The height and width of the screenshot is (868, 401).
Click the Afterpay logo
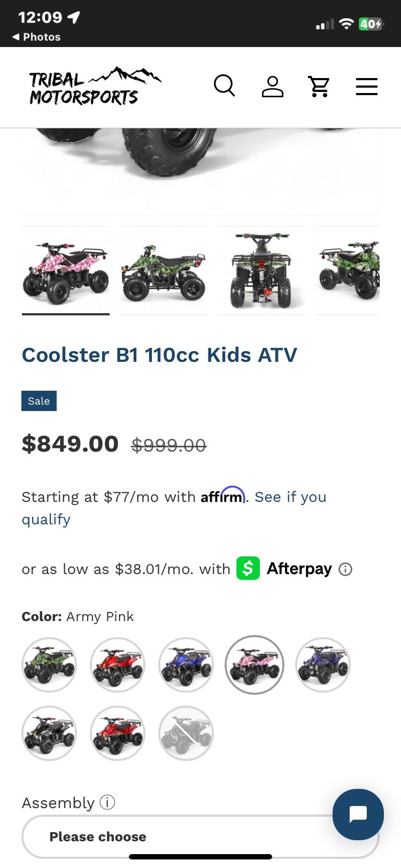285,569
